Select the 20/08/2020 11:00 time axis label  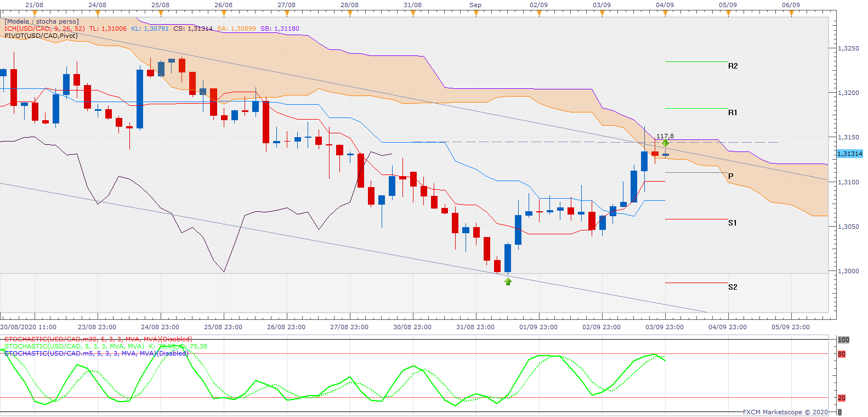click(29, 327)
